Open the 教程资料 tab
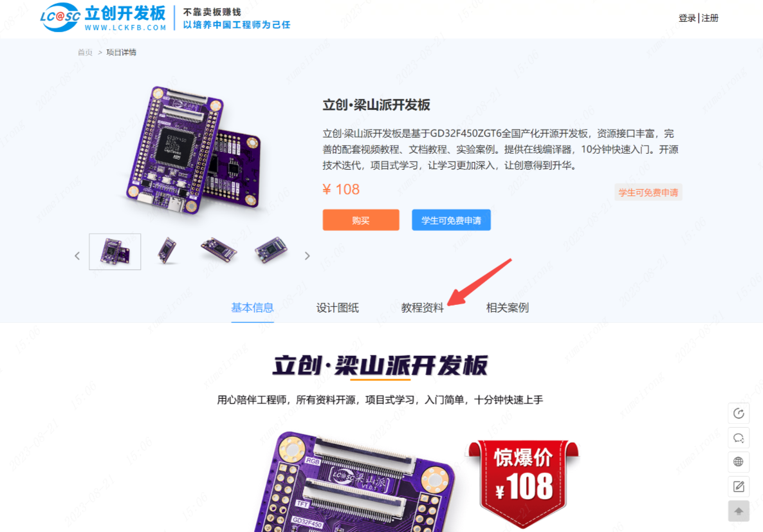The height and width of the screenshot is (532, 763). [423, 307]
